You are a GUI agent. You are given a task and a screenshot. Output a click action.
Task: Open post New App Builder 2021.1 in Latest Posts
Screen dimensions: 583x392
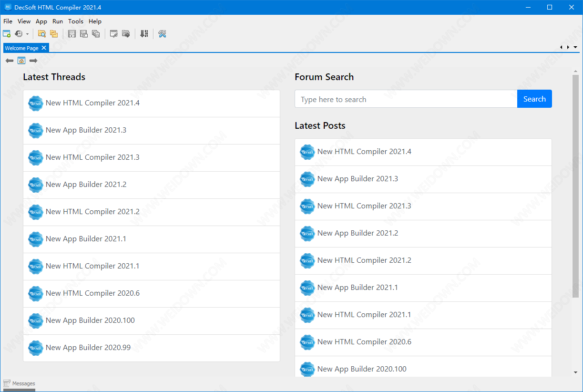point(423,288)
